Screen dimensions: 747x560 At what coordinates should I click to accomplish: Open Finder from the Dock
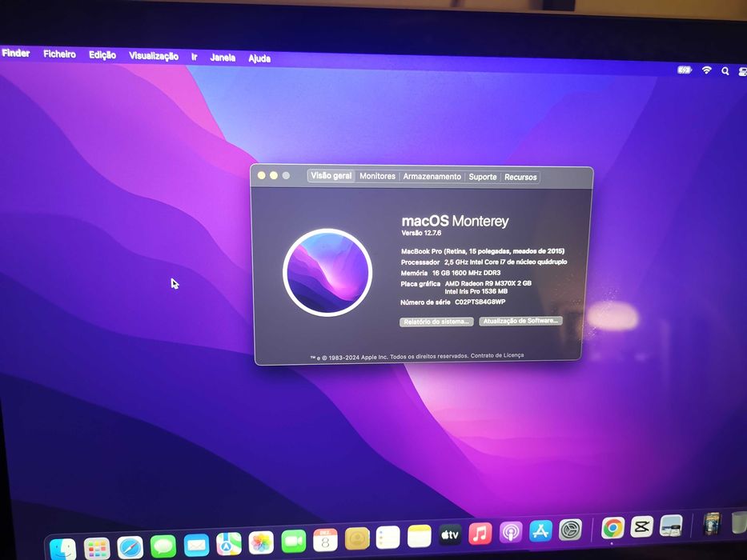[x=63, y=550]
